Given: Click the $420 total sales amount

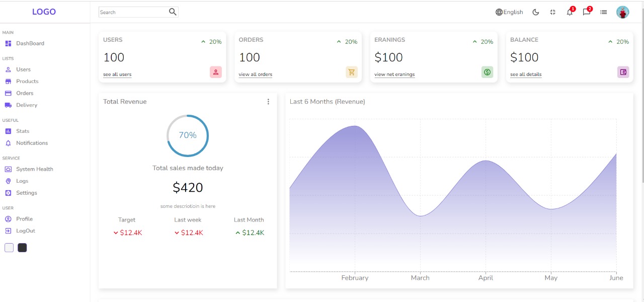Looking at the screenshot, I should pyautogui.click(x=188, y=188).
